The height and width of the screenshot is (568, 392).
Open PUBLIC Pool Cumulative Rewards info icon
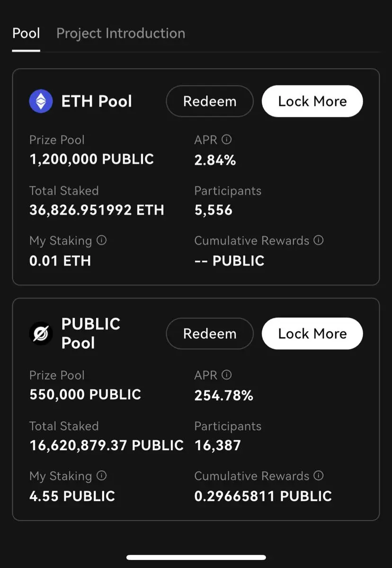(319, 475)
